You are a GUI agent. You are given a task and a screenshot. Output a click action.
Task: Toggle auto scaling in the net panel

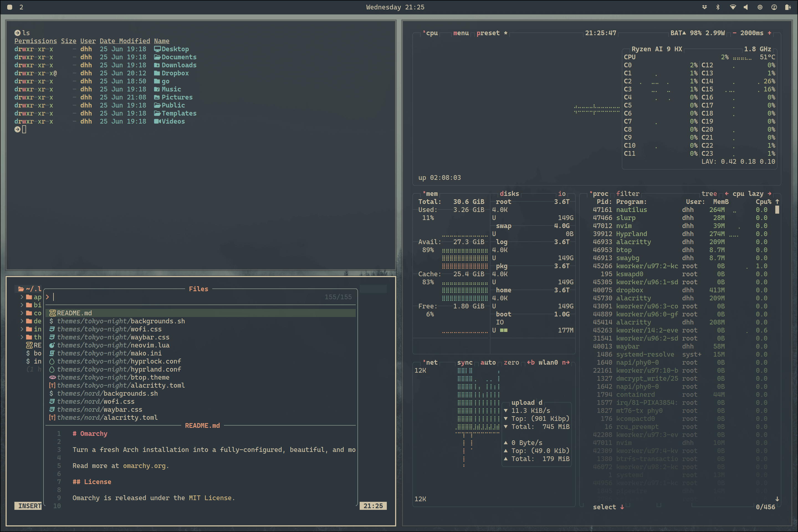point(488,362)
